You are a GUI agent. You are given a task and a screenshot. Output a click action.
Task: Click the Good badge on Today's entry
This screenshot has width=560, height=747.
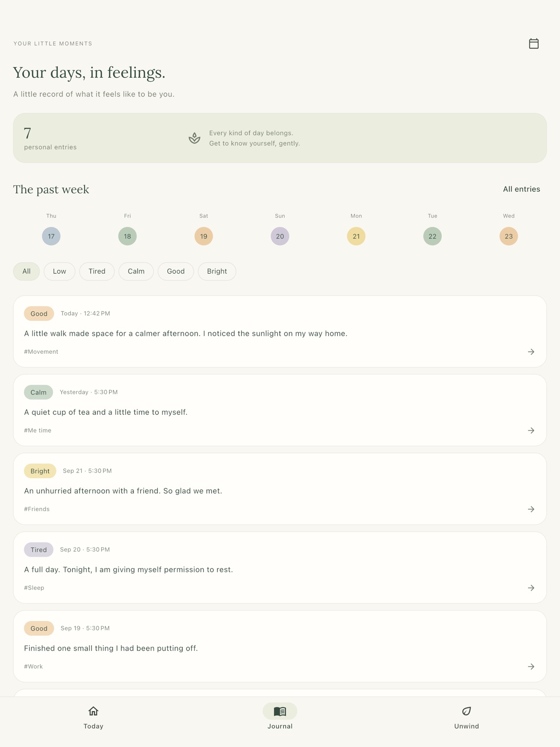pos(39,314)
